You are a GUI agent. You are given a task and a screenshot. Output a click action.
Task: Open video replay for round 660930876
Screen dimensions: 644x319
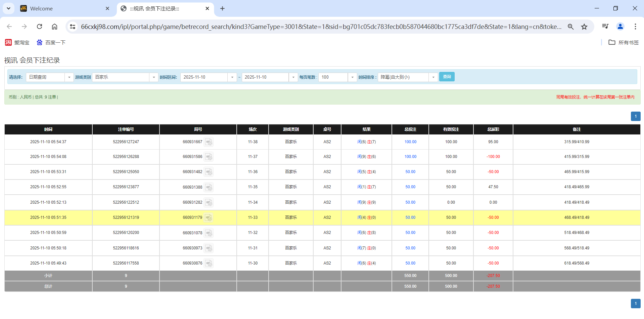pyautogui.click(x=209, y=263)
